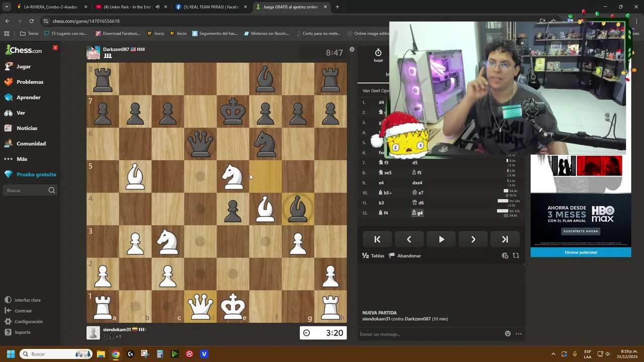
Task: Offer a draw with Tablas
Action: (x=373, y=256)
